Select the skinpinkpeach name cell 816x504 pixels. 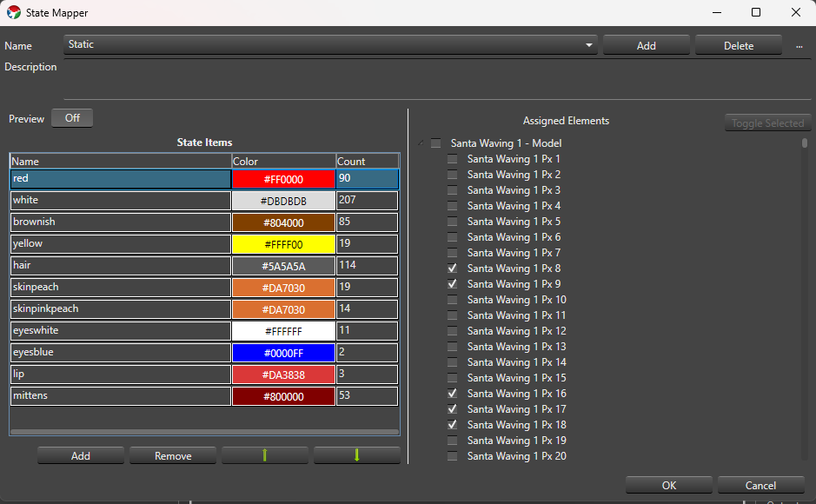(x=120, y=309)
